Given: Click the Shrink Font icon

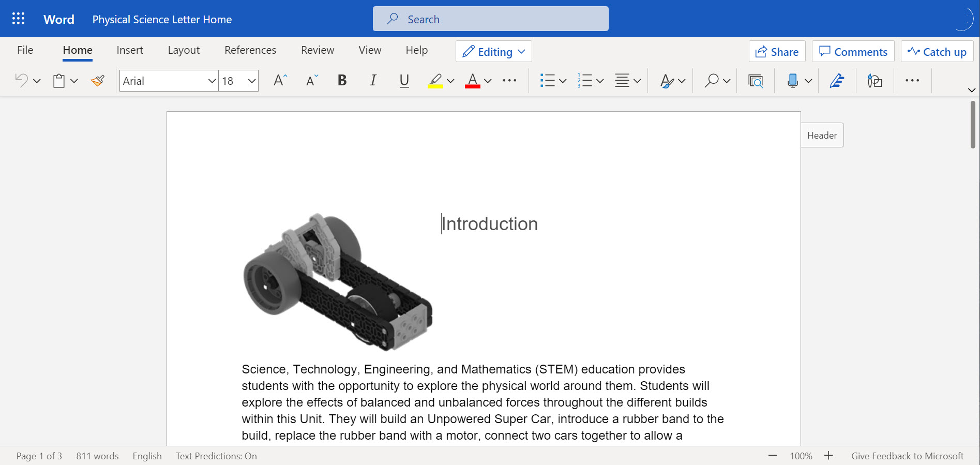Looking at the screenshot, I should pyautogui.click(x=312, y=81).
